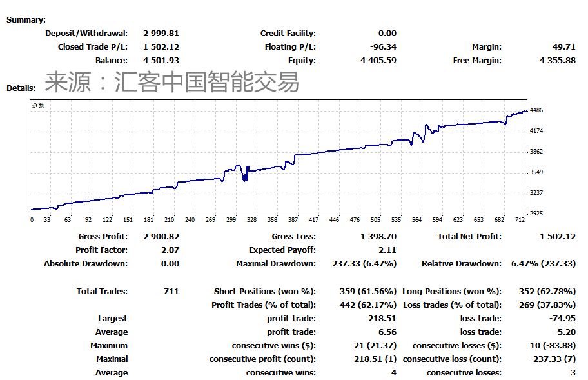Select the consecutive wins value 21 (21.37)
The height and width of the screenshot is (380, 588).
coord(375,346)
